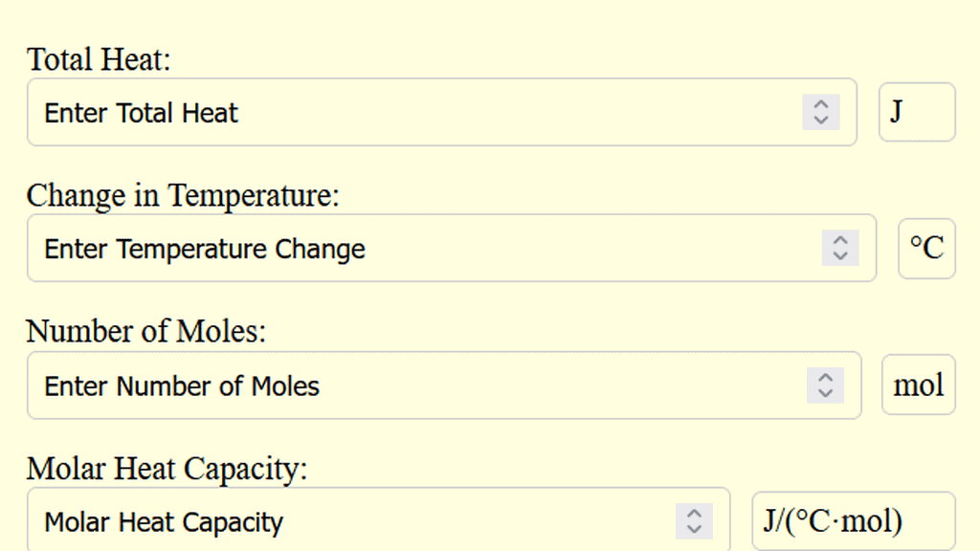The image size is (980, 551).
Task: Decrement the Number of Moles value
Action: click(x=825, y=392)
